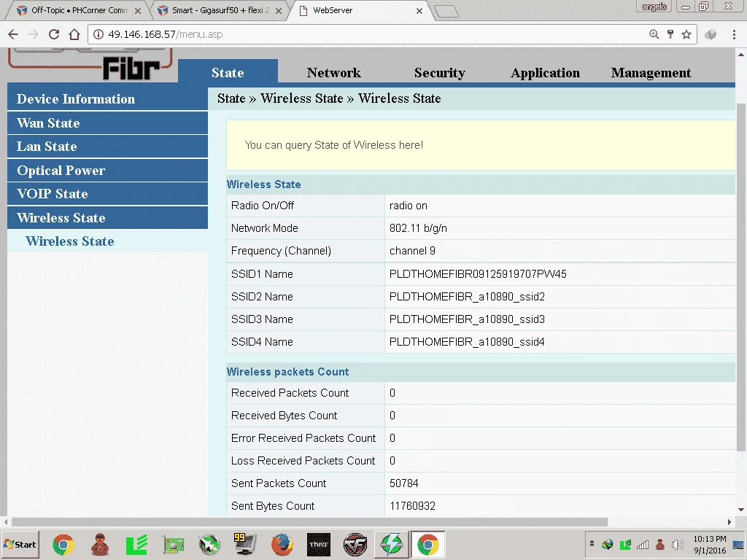Switch to the Off-Topic PHCorner tab
Viewport: 747px width, 560px height.
(79, 10)
